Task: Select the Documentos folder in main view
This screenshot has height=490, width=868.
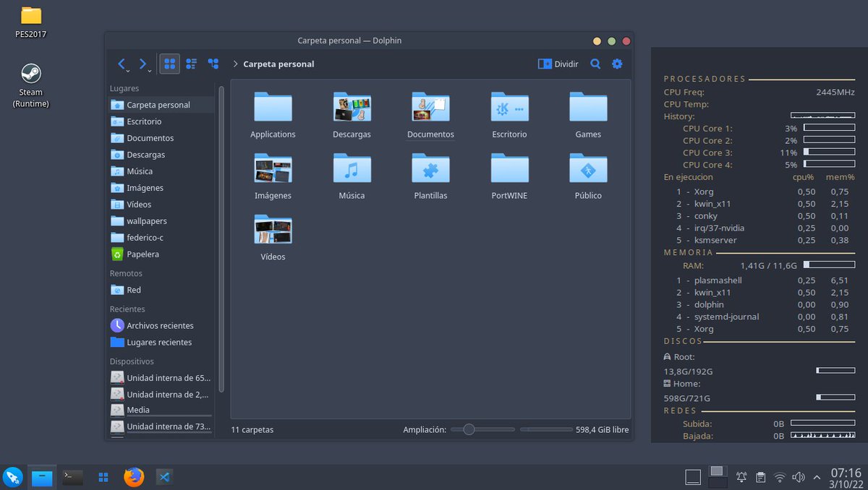Action: (430, 115)
